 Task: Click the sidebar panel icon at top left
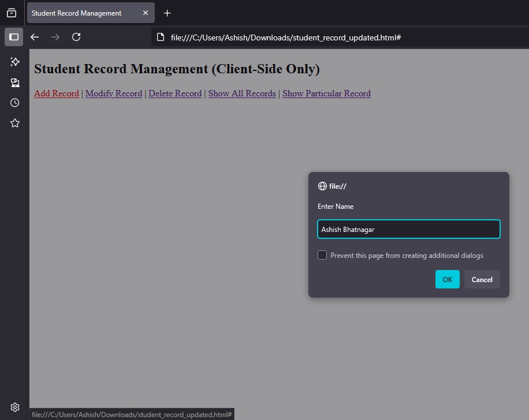(x=14, y=37)
